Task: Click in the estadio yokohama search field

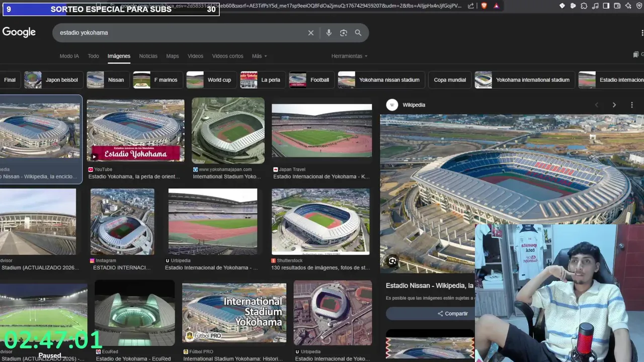Action: click(x=181, y=33)
